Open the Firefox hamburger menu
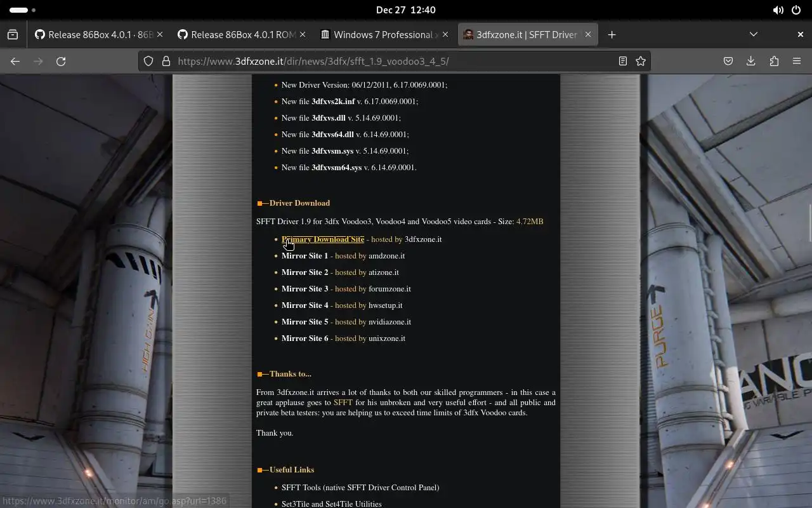The image size is (812, 508). point(797,61)
